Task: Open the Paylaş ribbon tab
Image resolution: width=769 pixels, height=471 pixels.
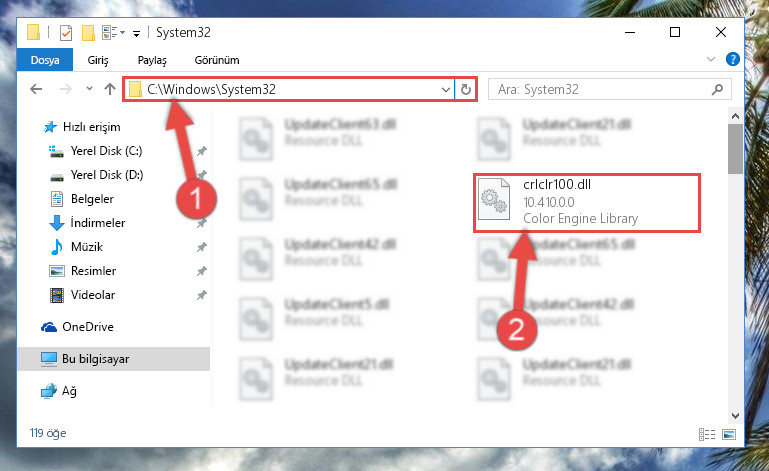Action: tap(152, 60)
